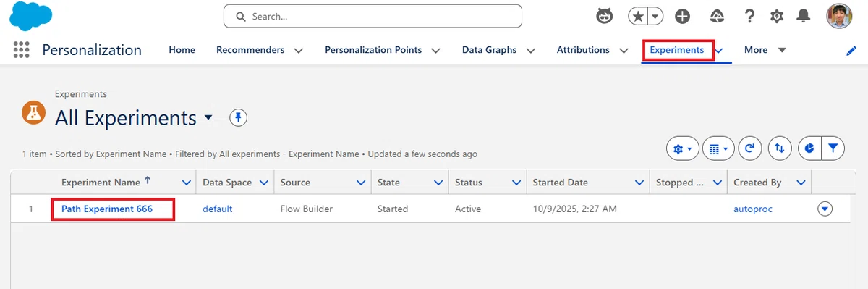Open Data Space column options chevron
The height and width of the screenshot is (289, 868).
(264, 183)
